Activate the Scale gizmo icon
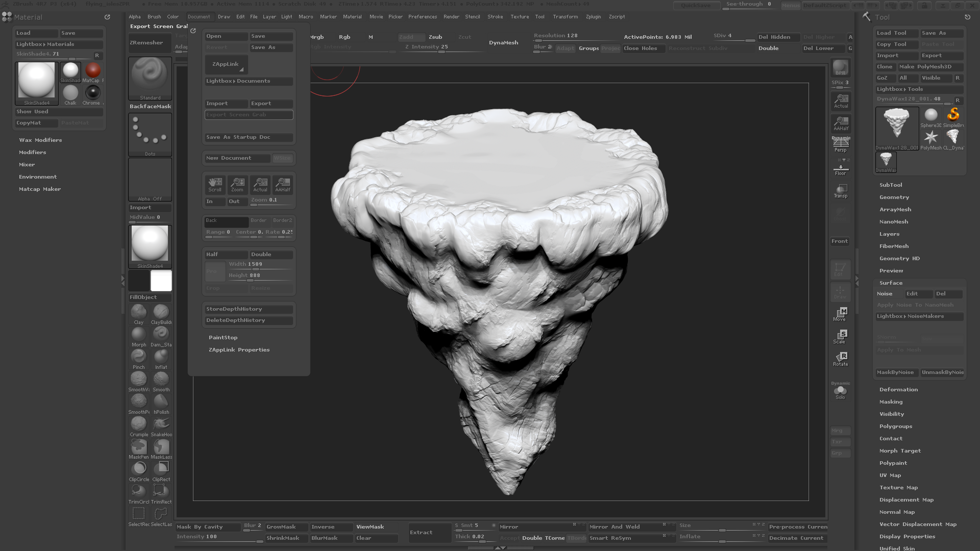This screenshot has height=551, width=980. tap(840, 336)
